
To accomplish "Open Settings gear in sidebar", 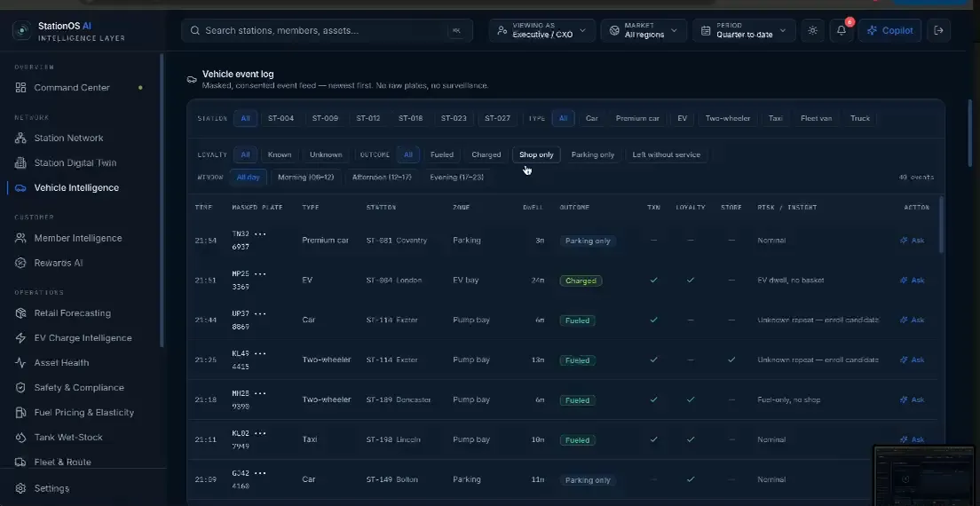I will pos(51,488).
